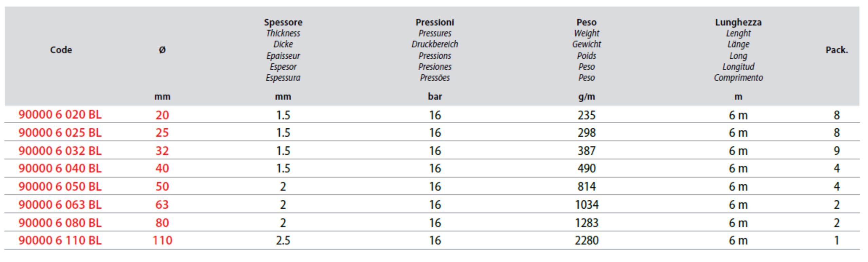Open product code 90000 6 080 BL

[x=60, y=223]
